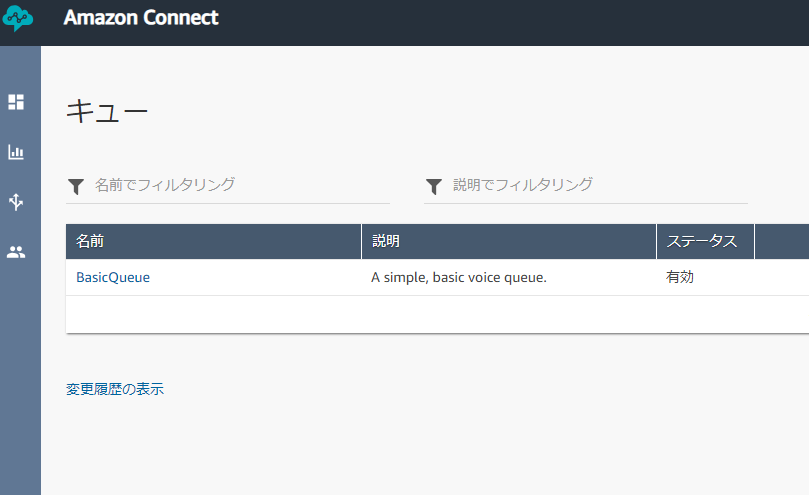The width and height of the screenshot is (809, 495).
Task: Click the blank header cell after ステータス
Action: click(x=782, y=241)
